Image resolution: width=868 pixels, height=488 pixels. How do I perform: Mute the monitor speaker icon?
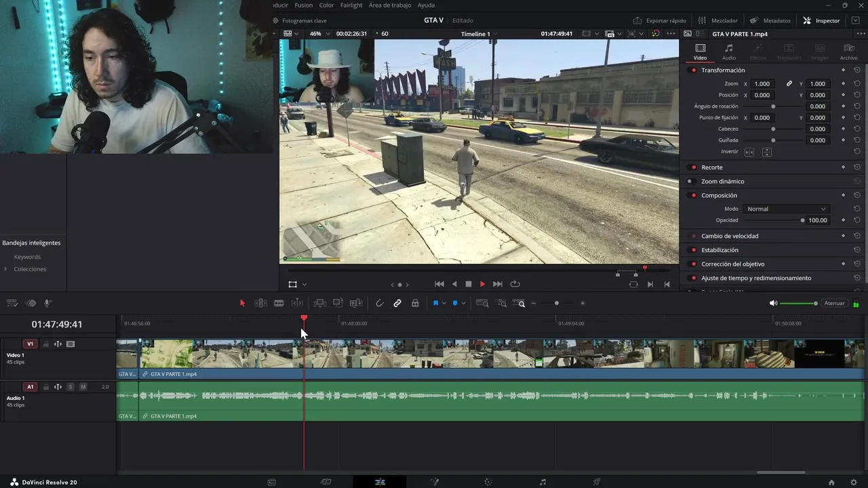click(773, 303)
